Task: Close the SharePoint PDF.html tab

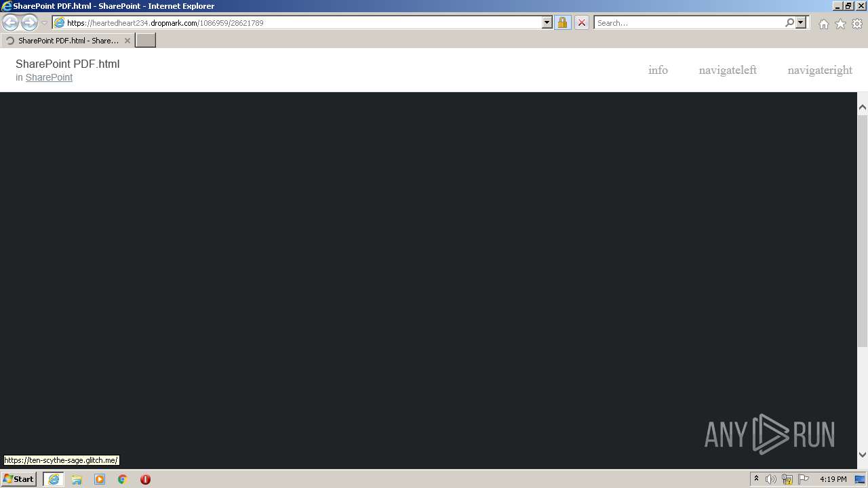Action: [127, 41]
